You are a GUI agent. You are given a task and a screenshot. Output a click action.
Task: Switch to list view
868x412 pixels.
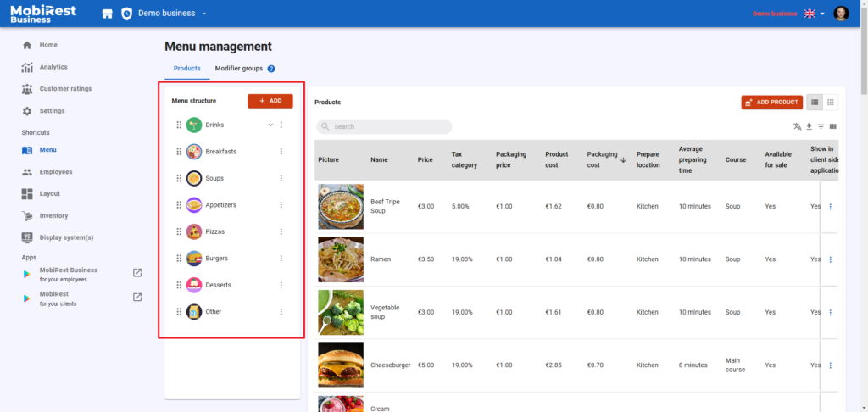(x=815, y=103)
